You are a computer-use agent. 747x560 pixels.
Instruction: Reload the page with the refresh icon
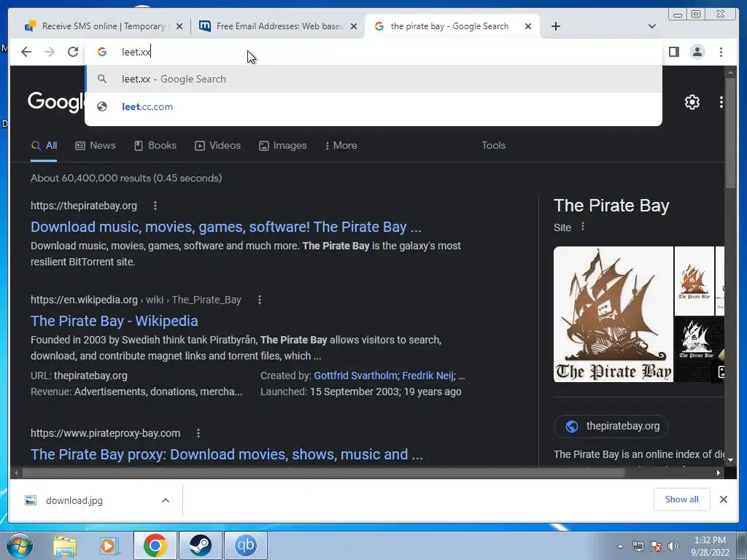click(x=73, y=52)
